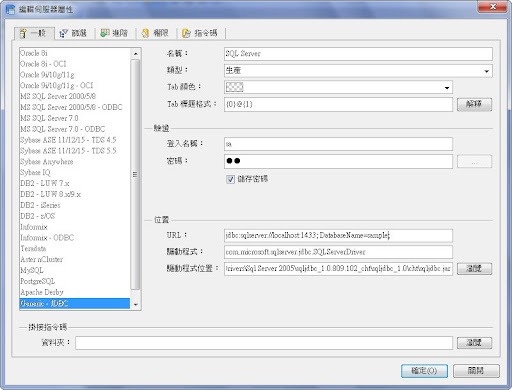Select Sybase Anywhere in the list
Screen dimensions: 512x390
point(75,162)
